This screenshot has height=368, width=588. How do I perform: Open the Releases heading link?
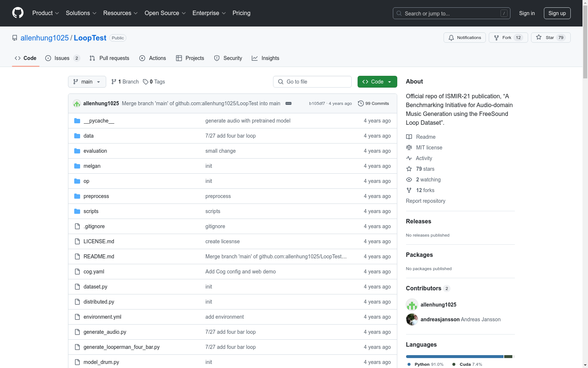tap(419, 221)
